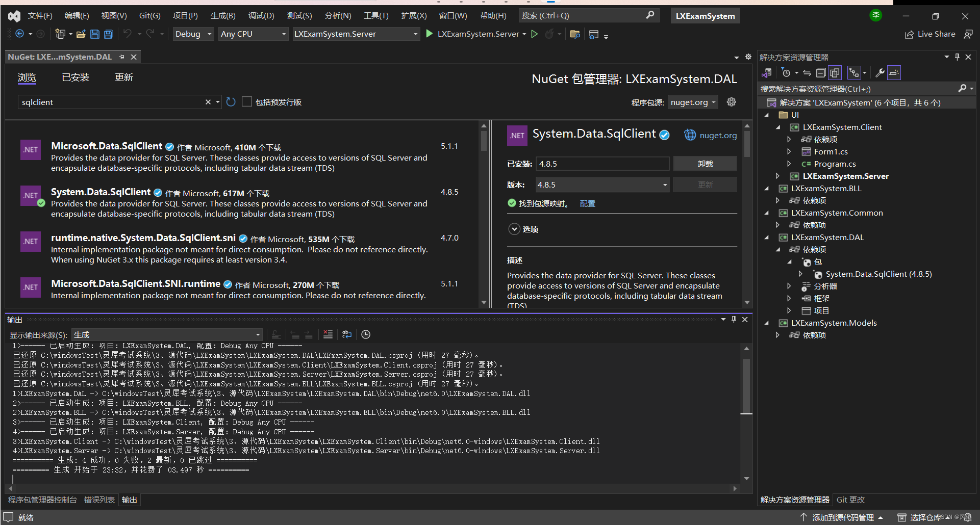Click the Uninstall package button
The height and width of the screenshot is (525, 980).
point(705,164)
